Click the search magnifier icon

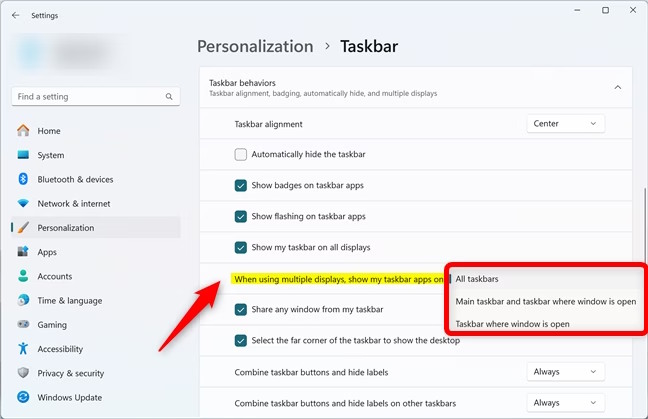point(169,96)
